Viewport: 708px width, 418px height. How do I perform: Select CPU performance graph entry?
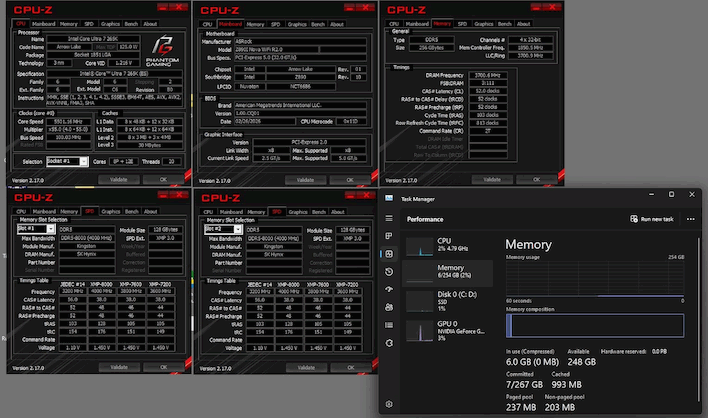pos(448,246)
